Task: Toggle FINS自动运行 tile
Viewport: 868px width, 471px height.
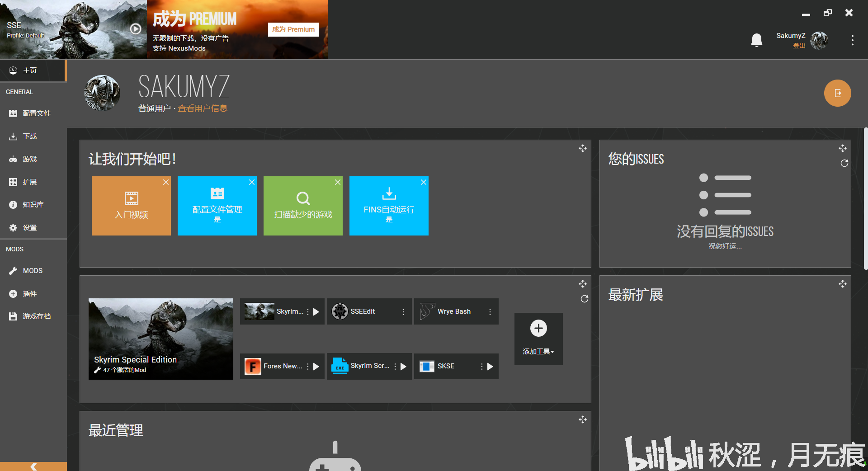Action: coord(389,206)
